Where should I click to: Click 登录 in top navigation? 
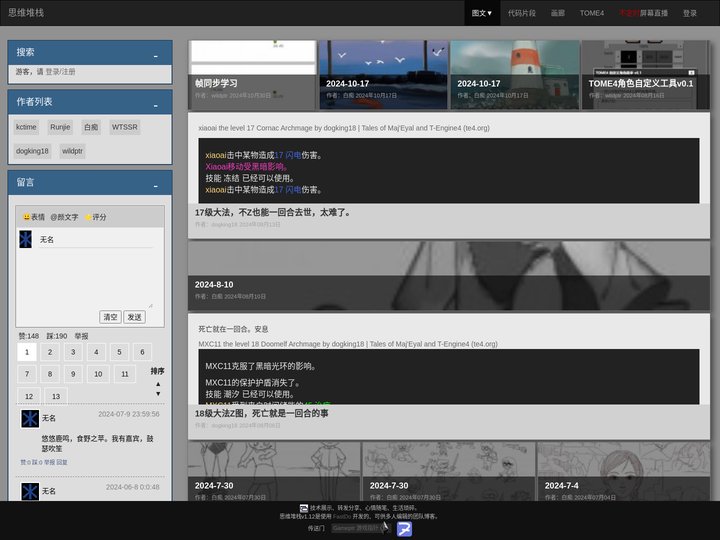pos(689,13)
